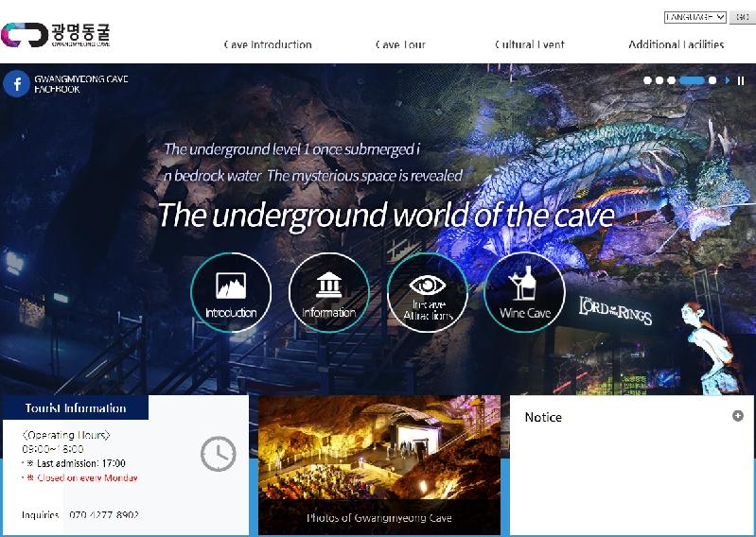Play the banner slideshow

pos(728,81)
